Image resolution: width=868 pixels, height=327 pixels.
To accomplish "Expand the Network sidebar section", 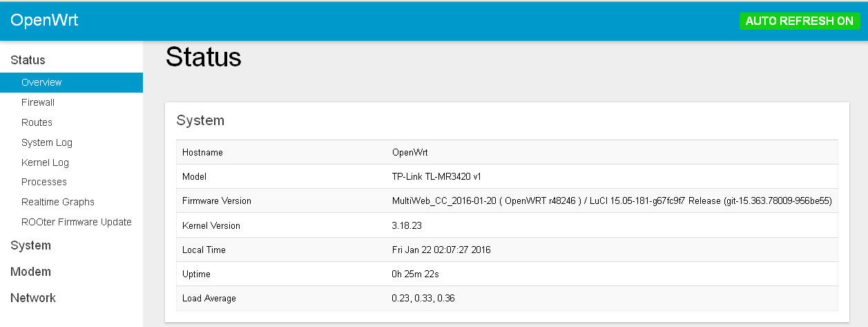I will tap(33, 298).
